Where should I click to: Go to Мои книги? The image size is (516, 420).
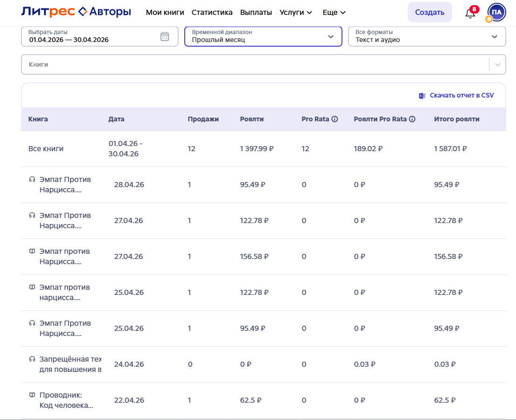click(165, 13)
